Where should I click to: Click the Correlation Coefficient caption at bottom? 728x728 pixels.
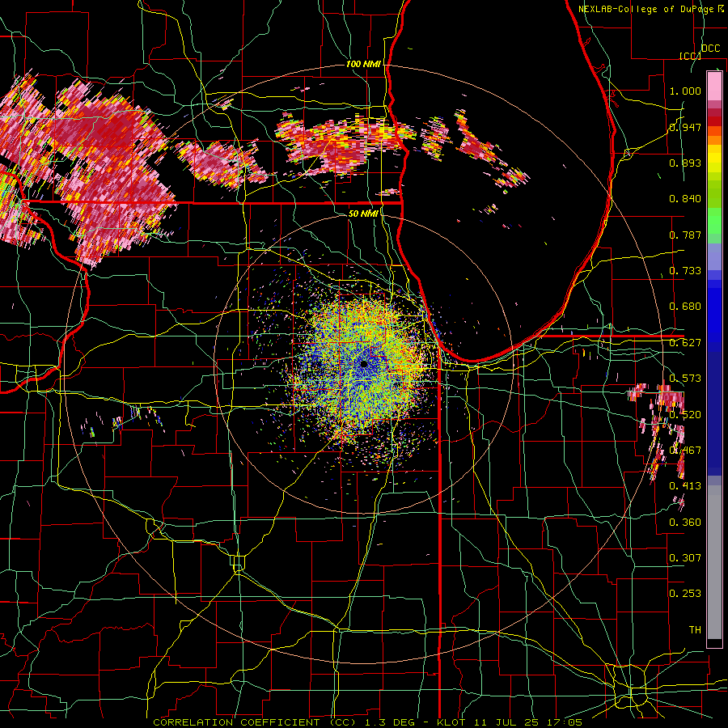click(x=367, y=722)
